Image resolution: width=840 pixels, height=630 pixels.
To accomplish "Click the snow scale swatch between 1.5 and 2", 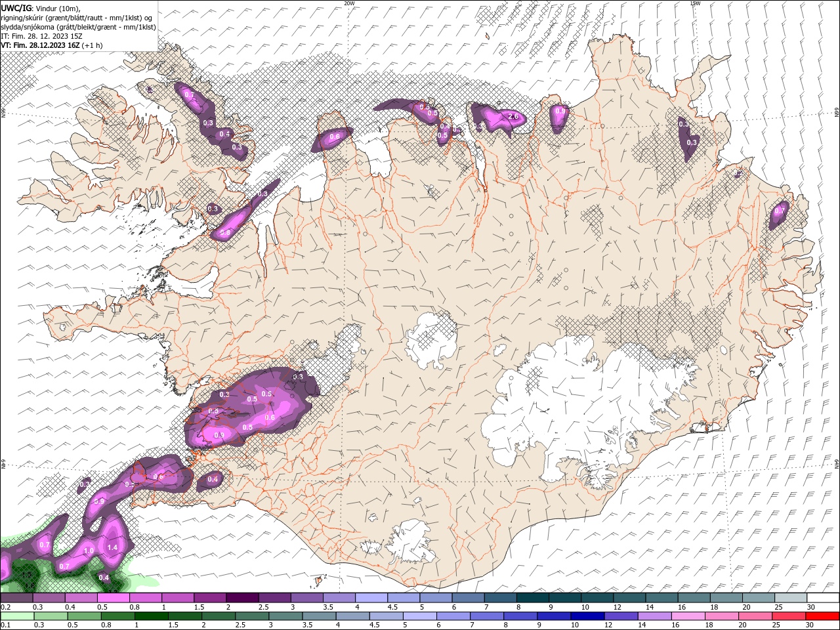I will (x=209, y=598).
